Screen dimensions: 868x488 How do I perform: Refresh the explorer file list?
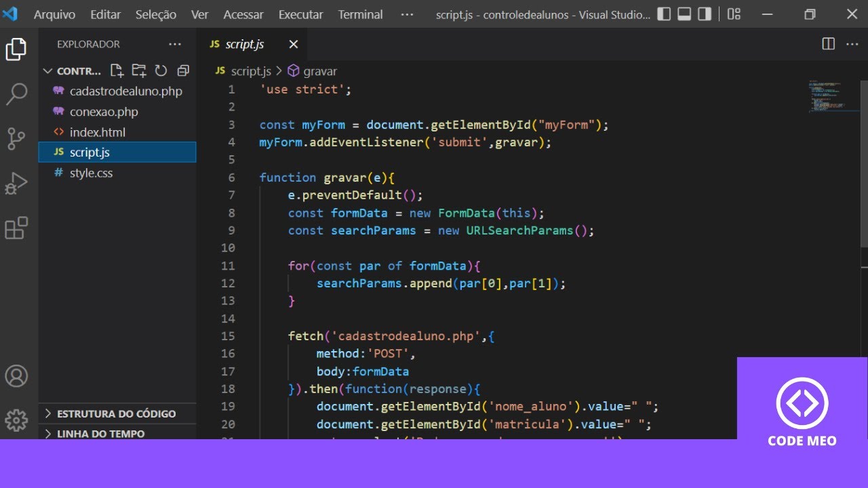coord(161,70)
